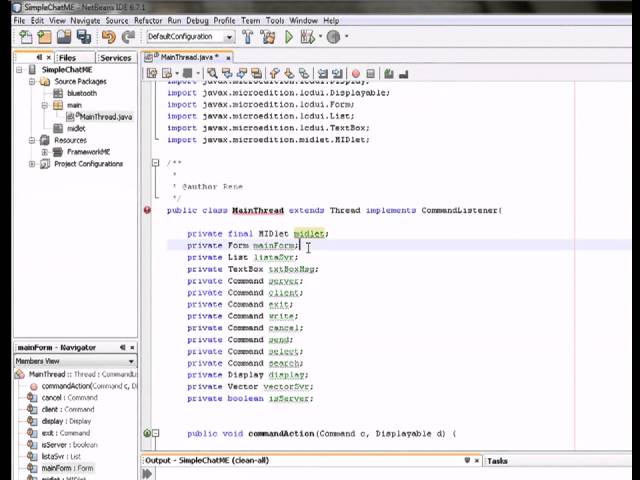Start macro recording with red circle icon
Viewport: 640px width, 480px height.
(x=356, y=73)
